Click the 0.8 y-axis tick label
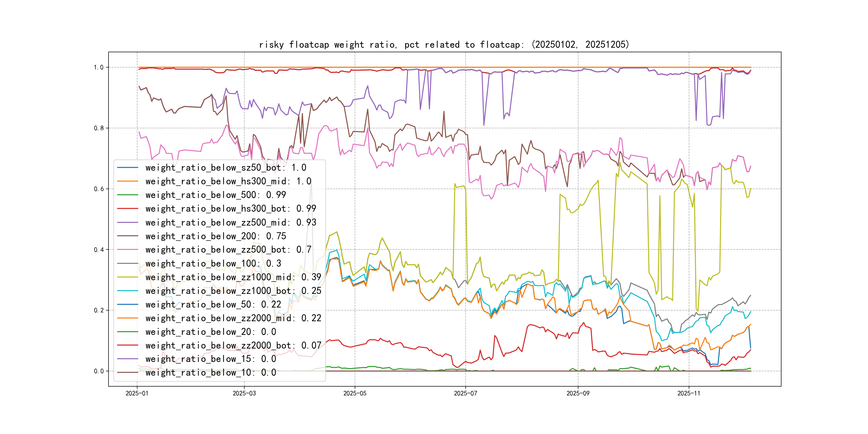This screenshot has width=868, height=434. tap(99, 128)
